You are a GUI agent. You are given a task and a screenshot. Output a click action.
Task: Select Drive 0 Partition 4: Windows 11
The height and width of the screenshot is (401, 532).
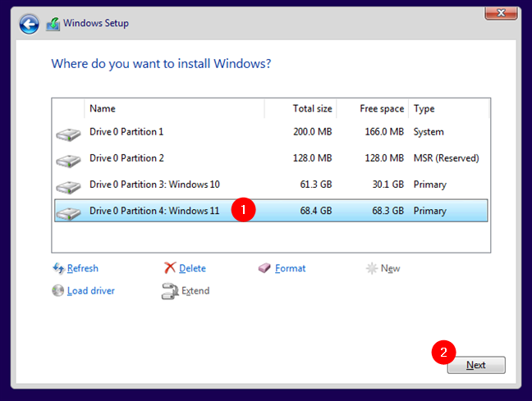[x=271, y=211]
